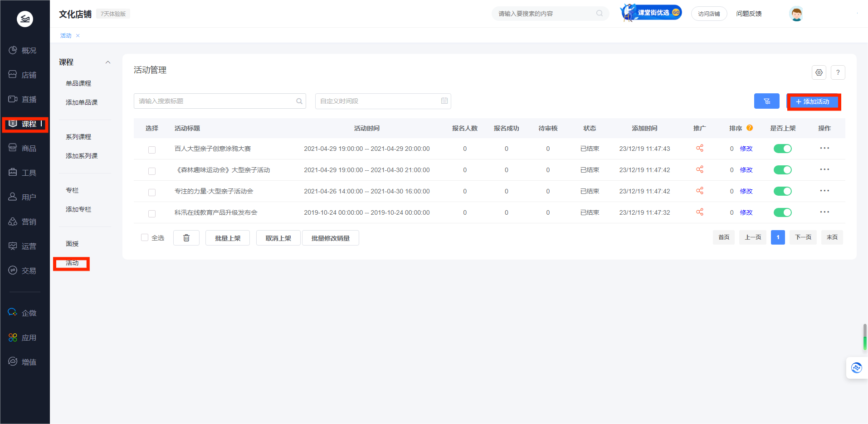This screenshot has width=868, height=424.
Task: Click the trash delete icon button
Action: (x=186, y=238)
